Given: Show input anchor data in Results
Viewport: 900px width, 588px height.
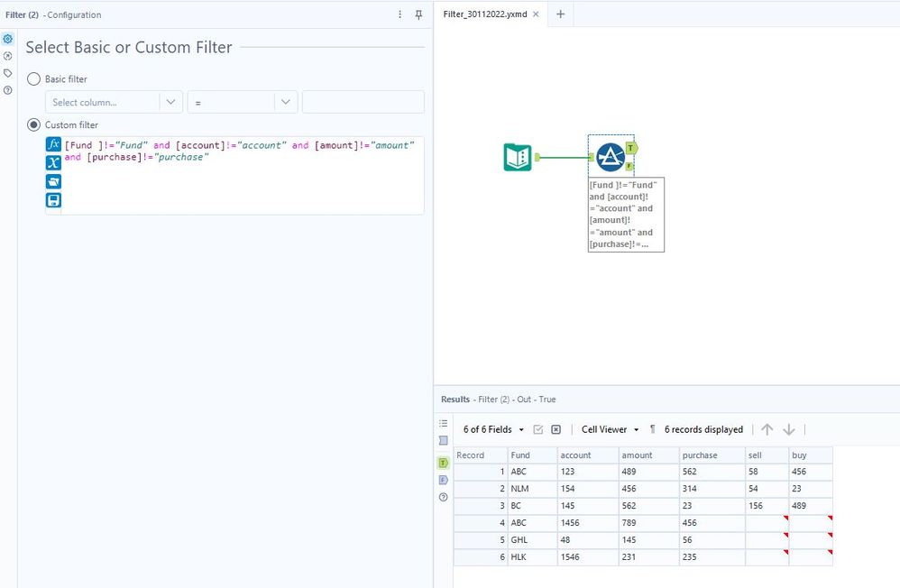Looking at the screenshot, I should coord(443,440).
